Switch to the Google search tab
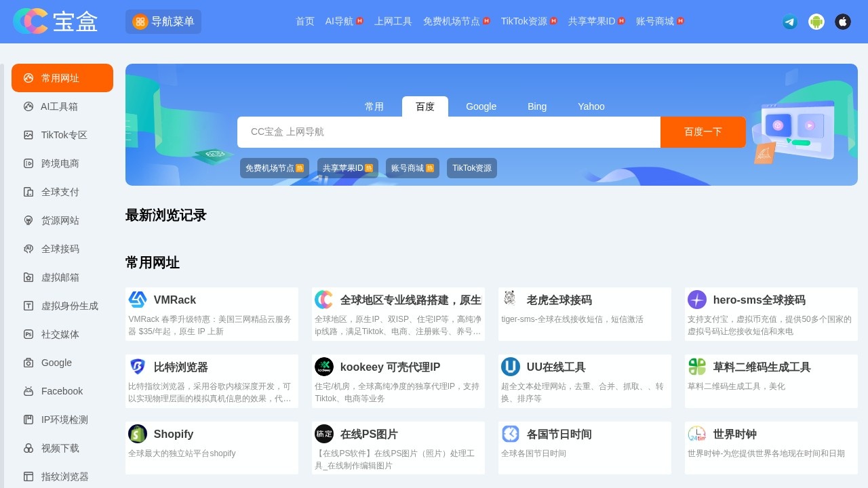 481,106
